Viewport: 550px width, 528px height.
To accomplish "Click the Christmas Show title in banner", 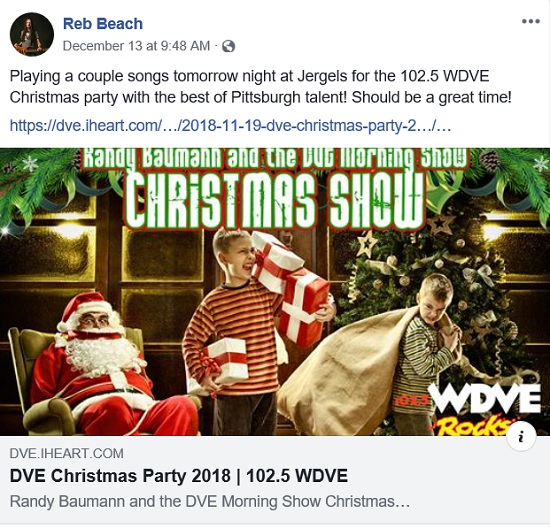I will (x=275, y=200).
